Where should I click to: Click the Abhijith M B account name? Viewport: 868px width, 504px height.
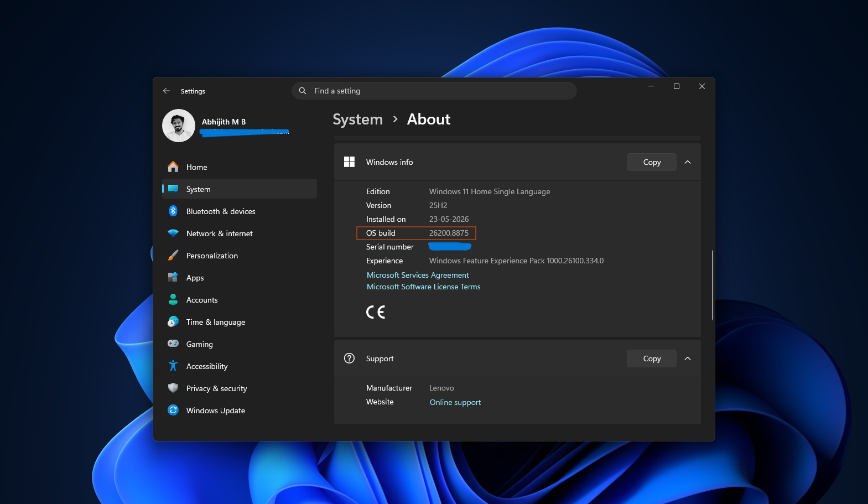pyautogui.click(x=224, y=122)
